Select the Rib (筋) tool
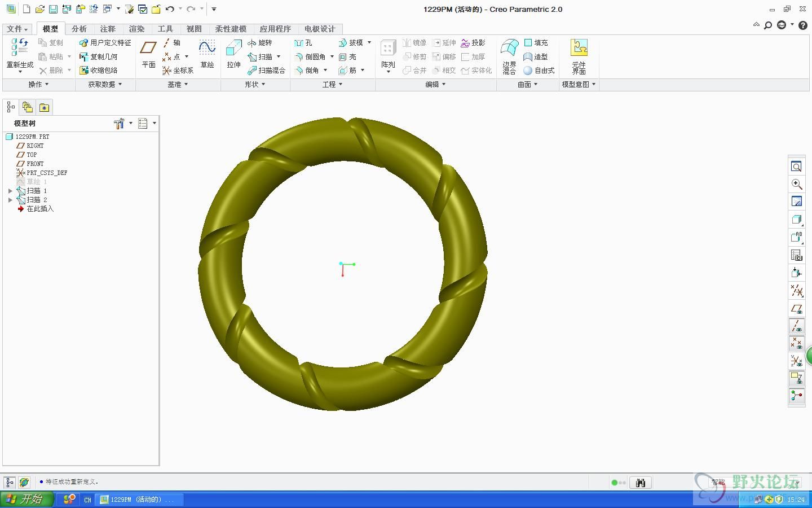This screenshot has width=812, height=508. 347,71
